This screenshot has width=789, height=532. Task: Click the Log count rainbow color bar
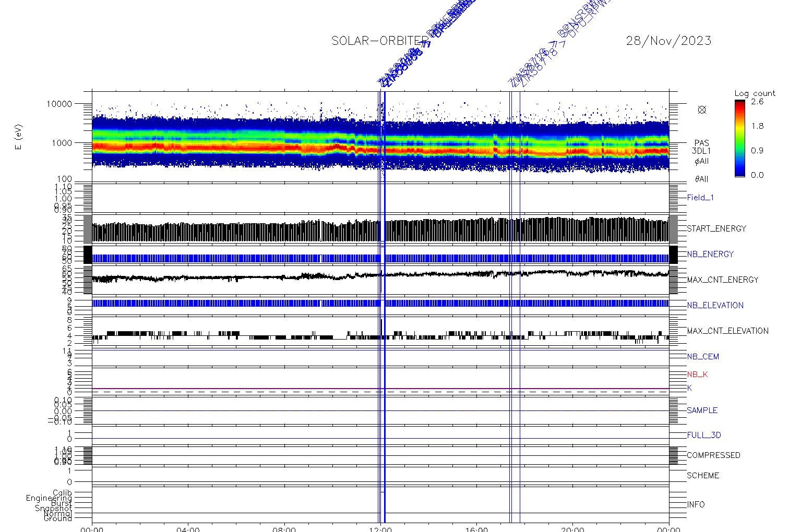740,138
